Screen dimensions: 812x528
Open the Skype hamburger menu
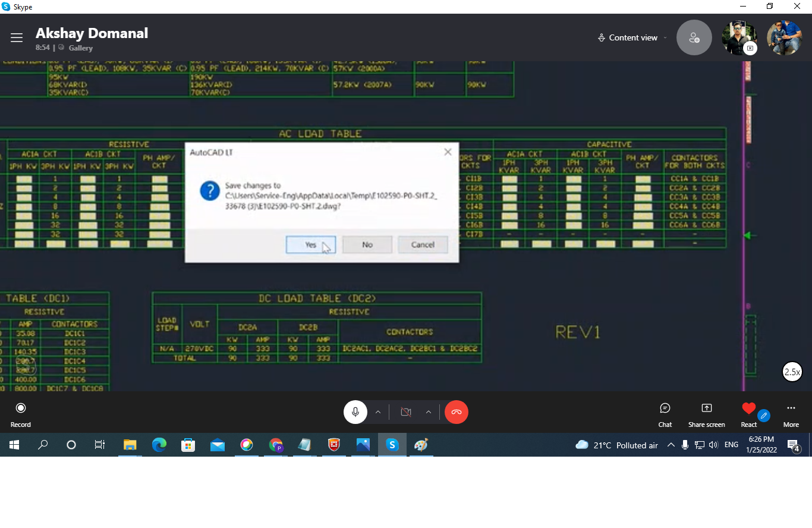(17, 38)
